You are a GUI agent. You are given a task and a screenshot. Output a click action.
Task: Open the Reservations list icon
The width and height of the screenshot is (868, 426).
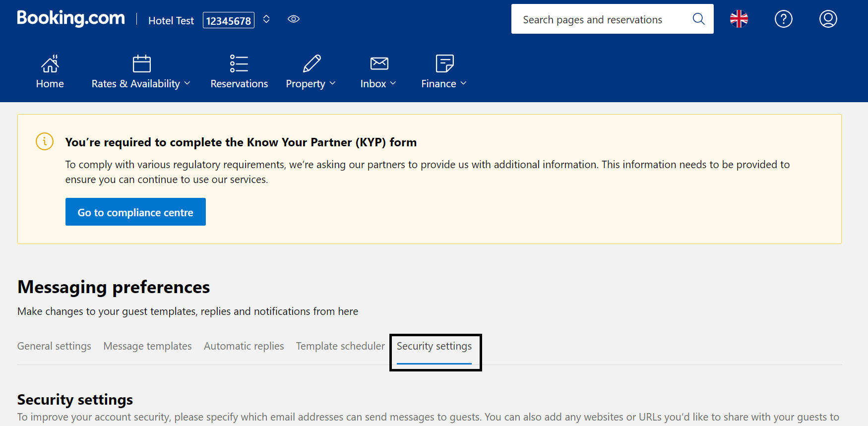(239, 63)
